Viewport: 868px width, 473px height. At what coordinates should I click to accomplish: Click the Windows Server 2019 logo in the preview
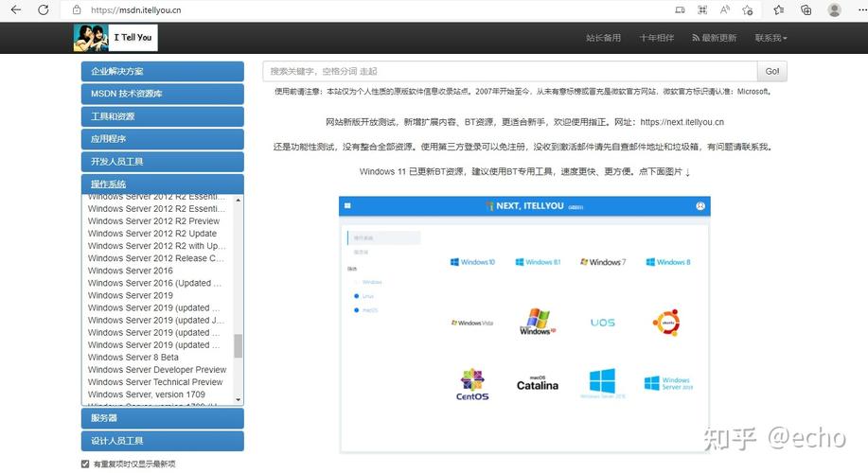(x=668, y=383)
